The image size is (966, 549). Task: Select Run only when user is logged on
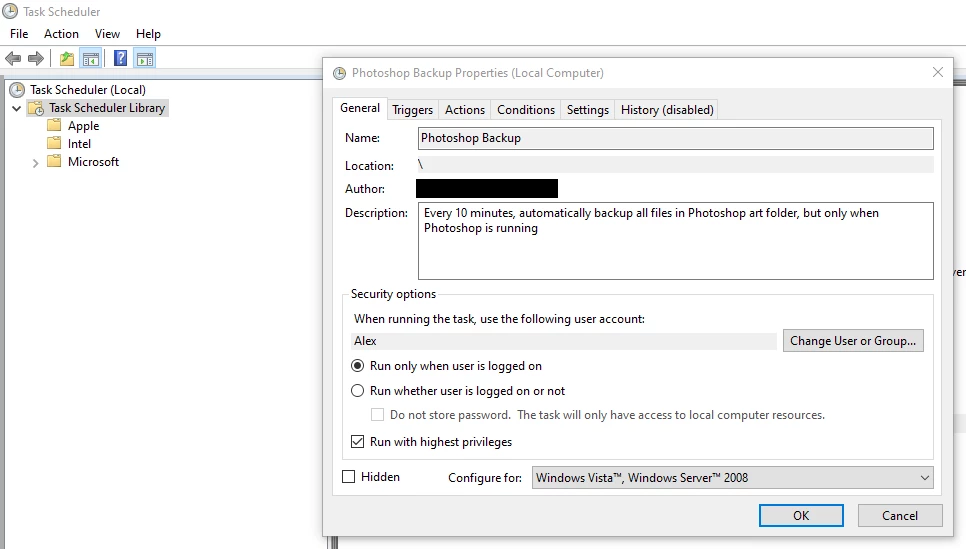[x=357, y=366]
